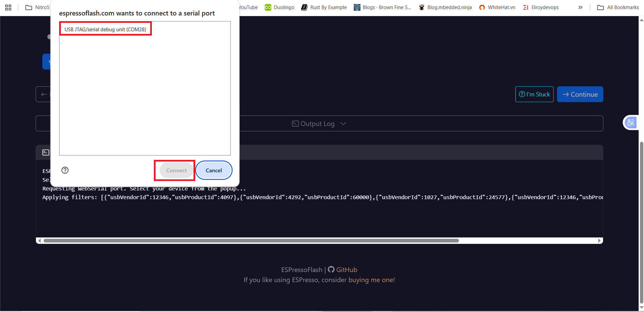This screenshot has width=644, height=312.
Task: Expand the Output Log panel
Action: point(319,124)
